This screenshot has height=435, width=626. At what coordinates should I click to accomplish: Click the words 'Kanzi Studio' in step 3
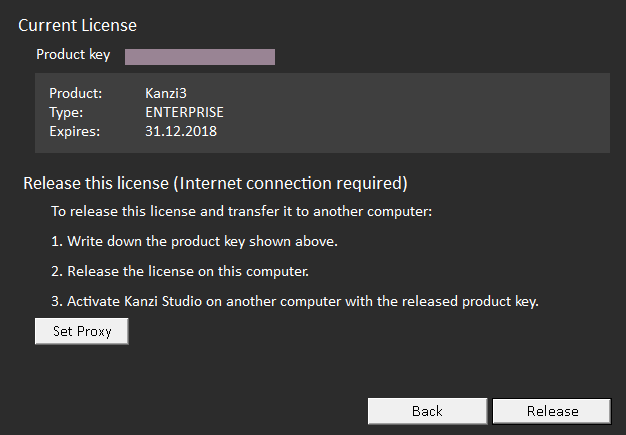(x=164, y=300)
